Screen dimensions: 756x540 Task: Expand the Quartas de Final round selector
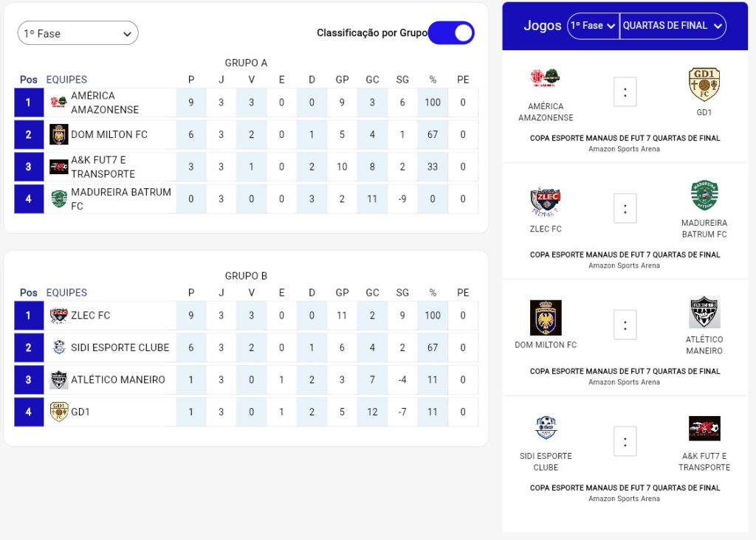(673, 26)
